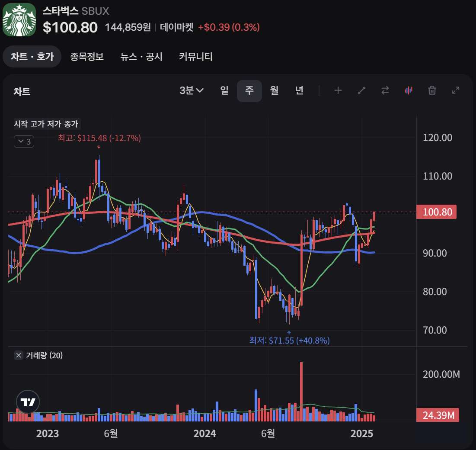
Task: Open the 차트 · 호가 tab
Action: click(x=32, y=57)
